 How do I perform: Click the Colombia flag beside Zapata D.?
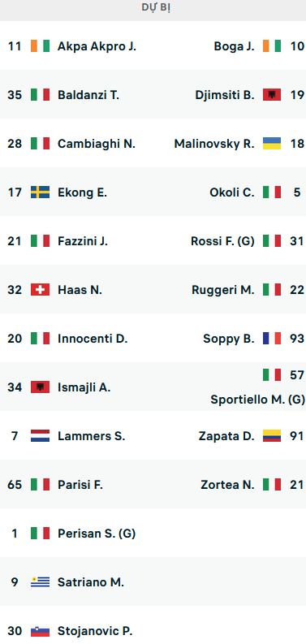coord(272,436)
